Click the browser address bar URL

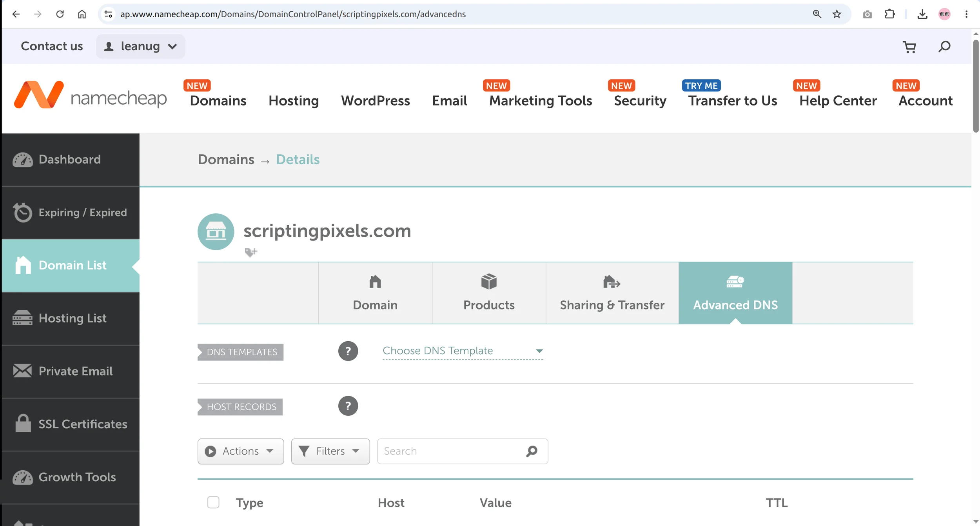coord(293,14)
